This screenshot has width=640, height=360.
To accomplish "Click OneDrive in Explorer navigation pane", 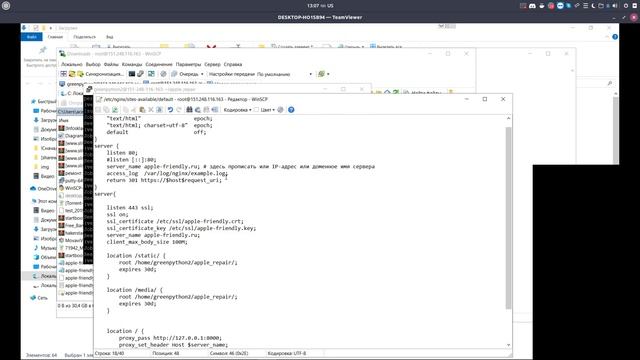I will point(43,189).
